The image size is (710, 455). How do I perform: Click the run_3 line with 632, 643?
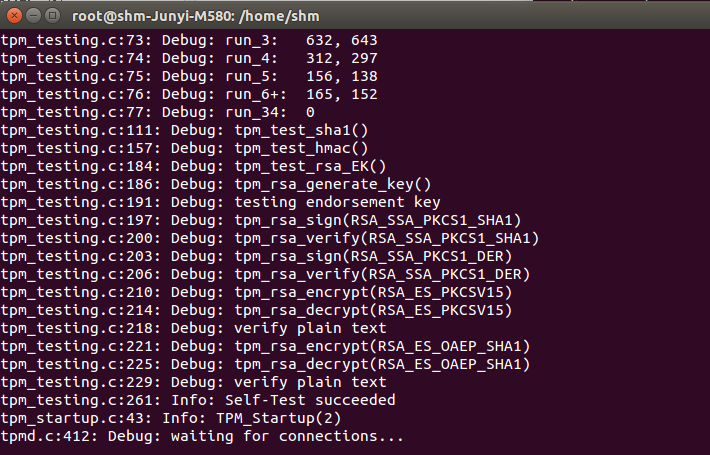pyautogui.click(x=189, y=40)
